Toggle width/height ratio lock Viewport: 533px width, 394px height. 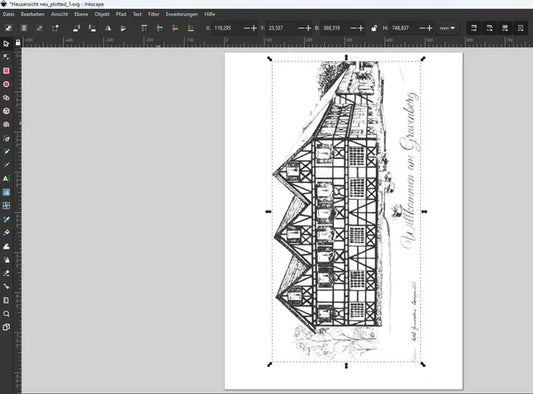pos(374,28)
